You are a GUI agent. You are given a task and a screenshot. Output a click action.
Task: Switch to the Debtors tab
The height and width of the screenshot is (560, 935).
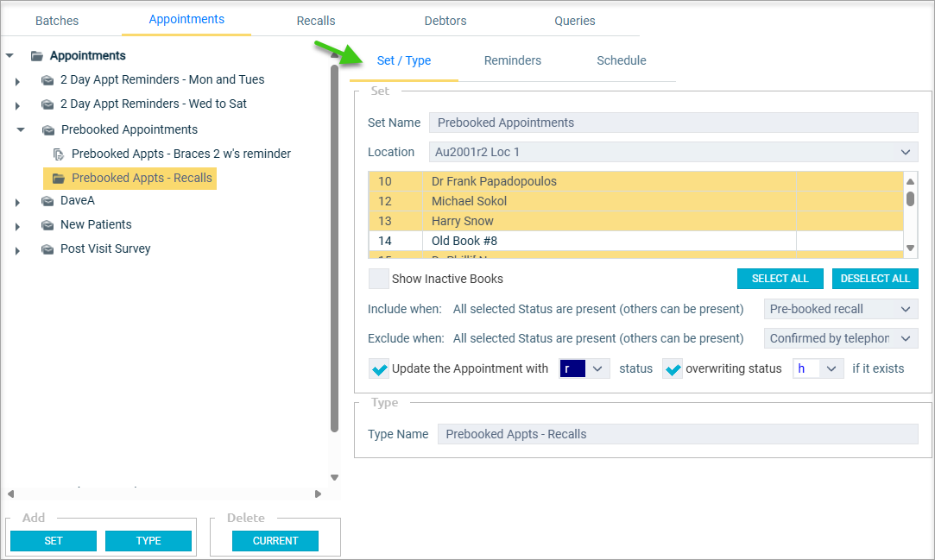pyautogui.click(x=445, y=21)
